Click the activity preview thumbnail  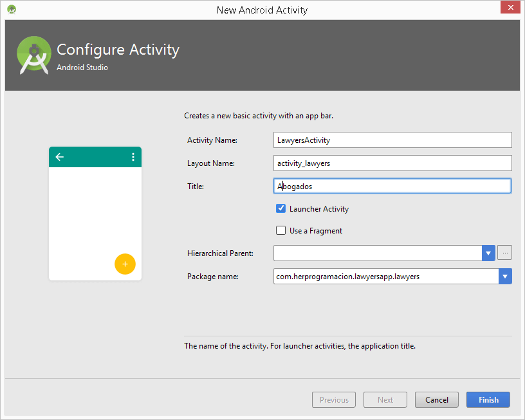click(95, 214)
